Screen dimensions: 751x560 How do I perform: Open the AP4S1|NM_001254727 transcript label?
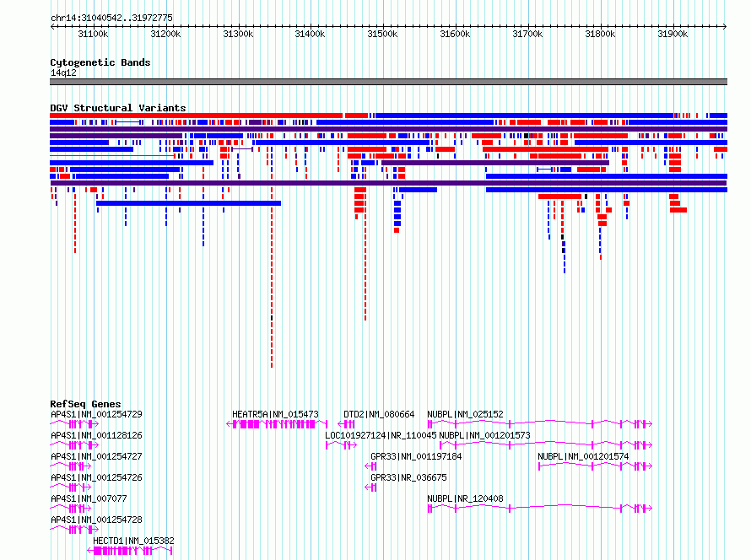[x=96, y=456]
